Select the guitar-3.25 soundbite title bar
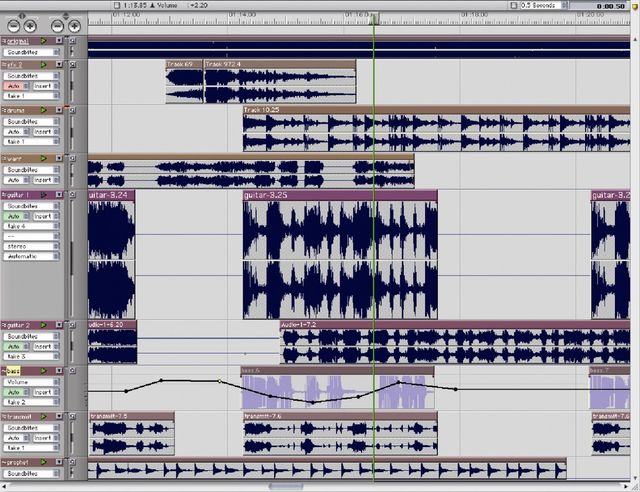Viewport: 640px width, 492px height. point(340,196)
